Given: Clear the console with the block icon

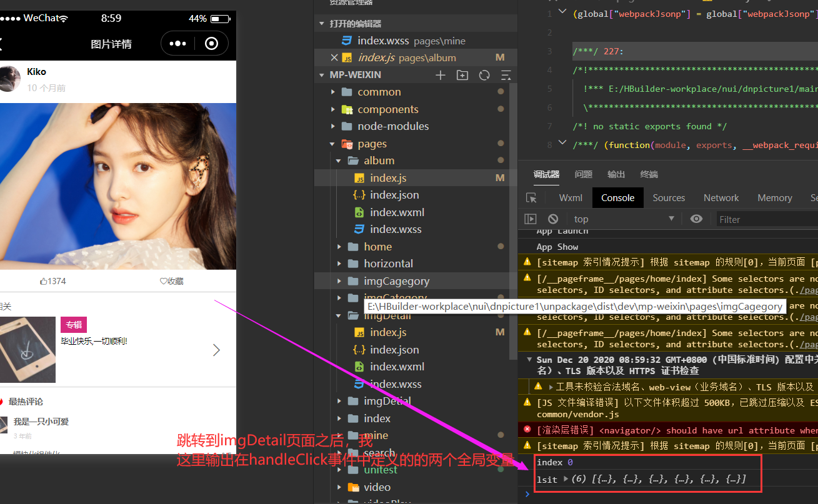Looking at the screenshot, I should point(553,219).
